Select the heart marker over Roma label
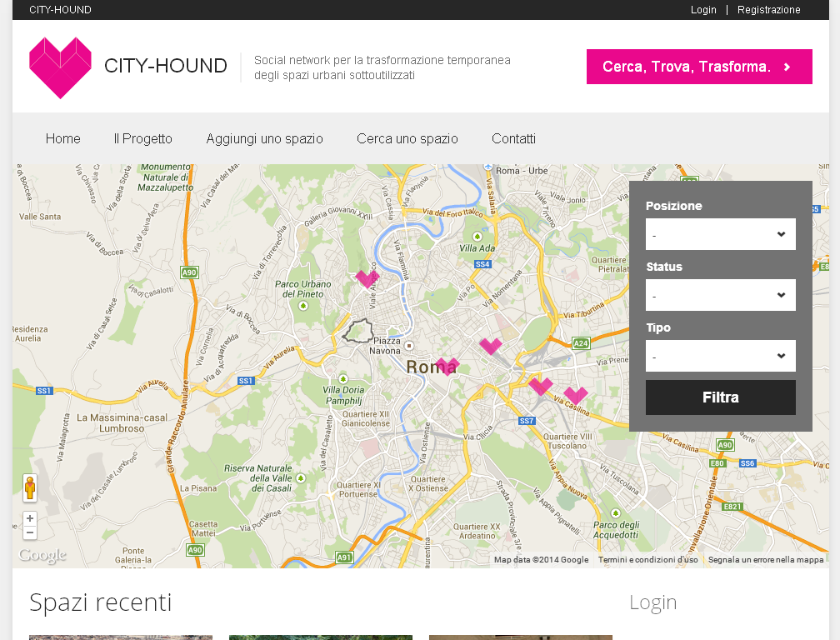Viewport: 840px width, 640px height. 447,367
